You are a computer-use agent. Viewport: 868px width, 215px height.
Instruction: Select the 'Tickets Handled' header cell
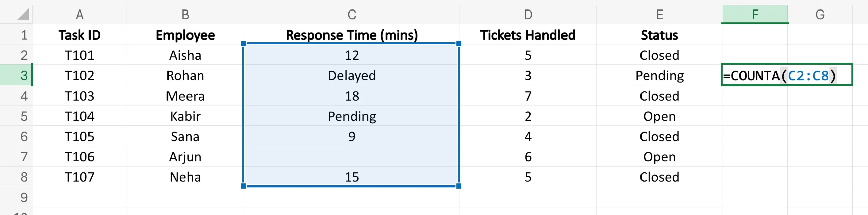[x=528, y=35]
